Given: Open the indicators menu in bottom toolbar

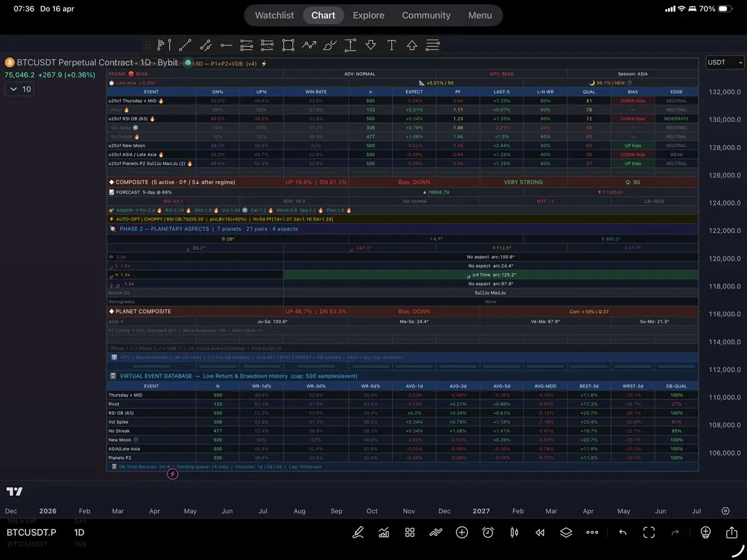Looking at the screenshot, I should pos(384,533).
